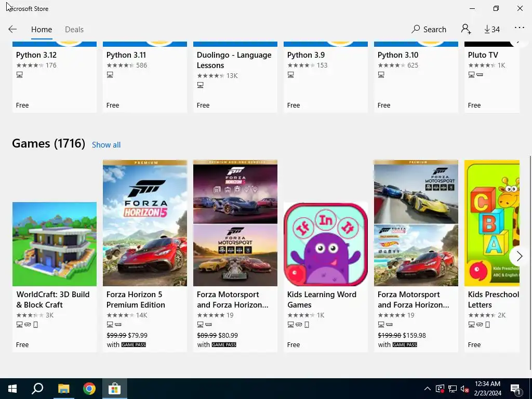The image size is (532, 399).
Task: Open Kids Learning Word Games thumbnail
Action: (326, 244)
